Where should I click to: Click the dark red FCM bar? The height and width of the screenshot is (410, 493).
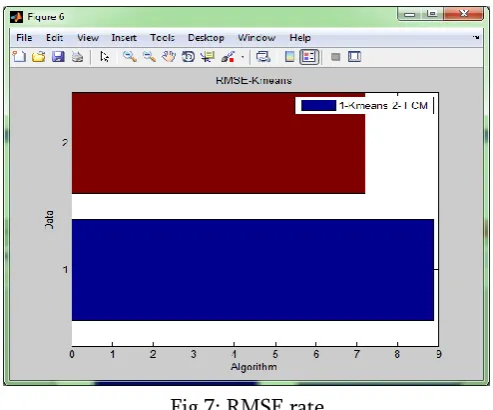tap(218, 143)
